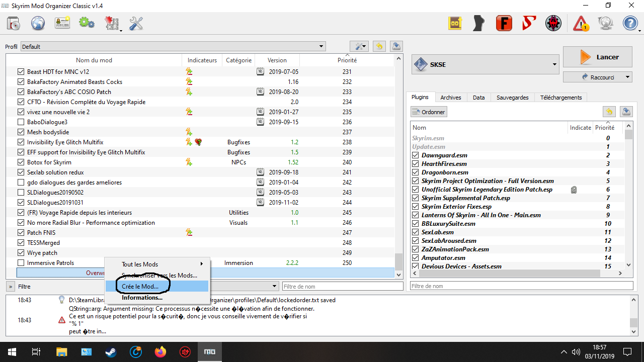644x362 pixels.
Task: Switch to the Téléchargements tab
Action: coord(561,98)
